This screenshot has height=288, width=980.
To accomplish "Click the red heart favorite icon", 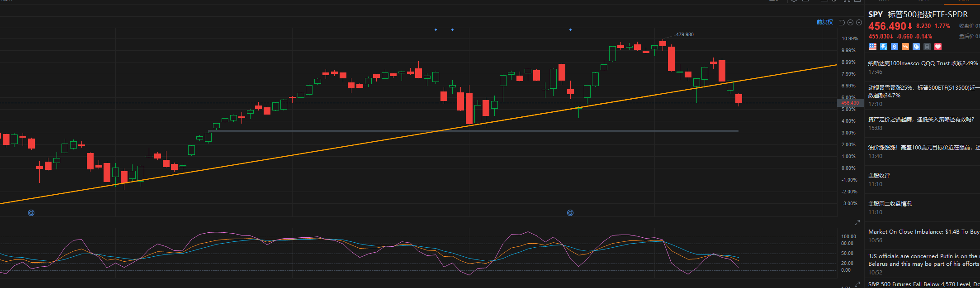I will (x=938, y=47).
